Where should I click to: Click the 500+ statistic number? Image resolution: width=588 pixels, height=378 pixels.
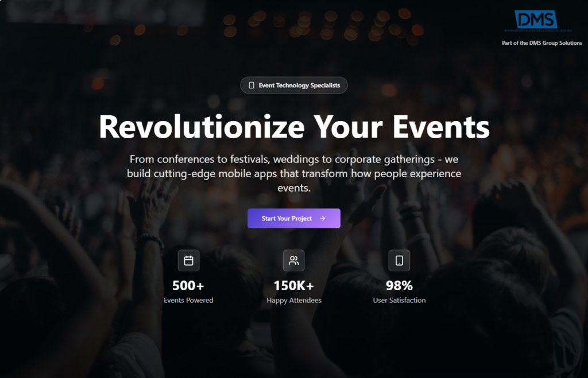[188, 285]
